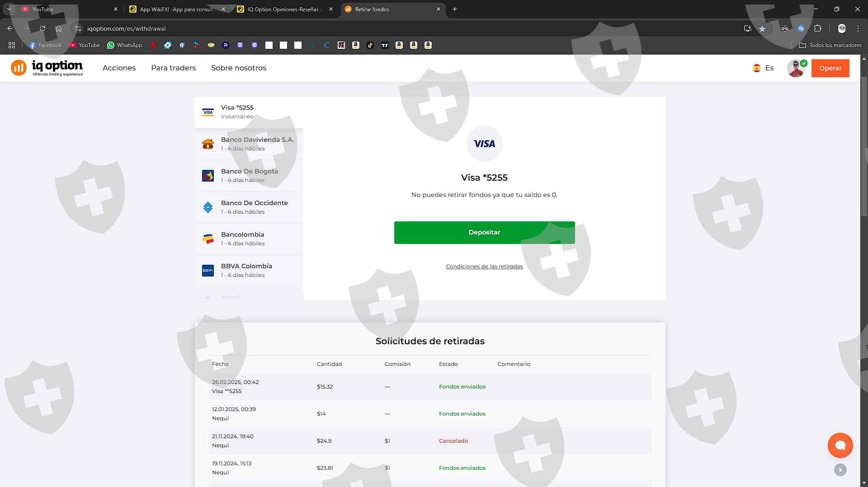Click the zero balance withdrawal message
This screenshot has height=487, width=868.
point(484,195)
